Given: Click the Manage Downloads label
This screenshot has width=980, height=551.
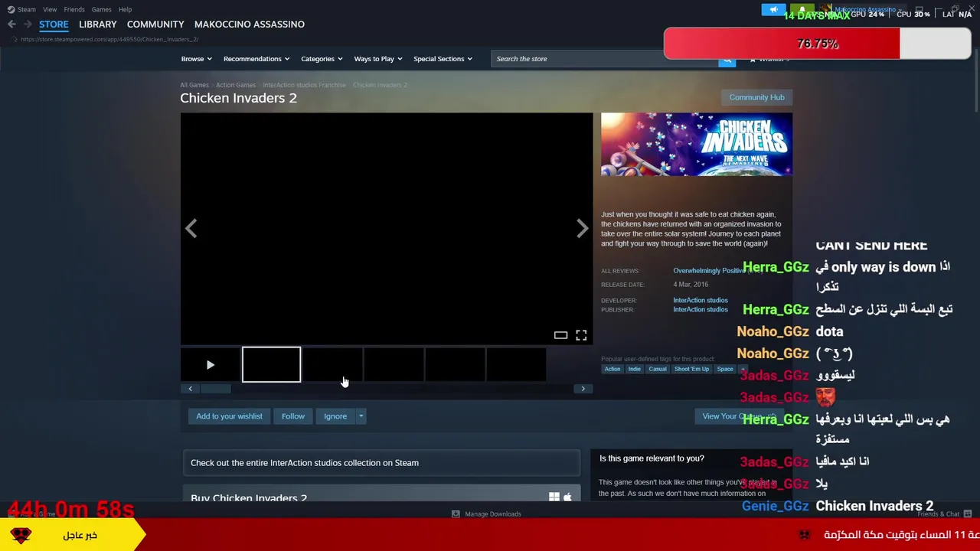Looking at the screenshot, I should 493,514.
